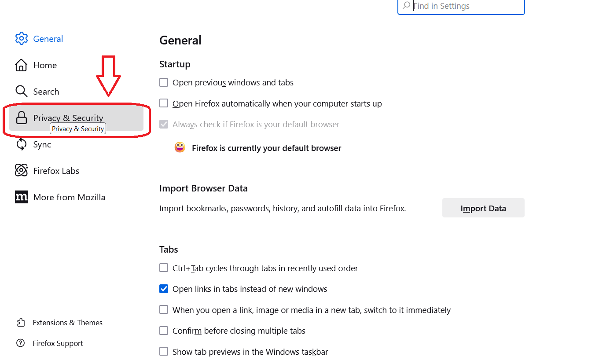Open the Extensions & Themes link
Screen dimensions: 606x364
click(67, 323)
